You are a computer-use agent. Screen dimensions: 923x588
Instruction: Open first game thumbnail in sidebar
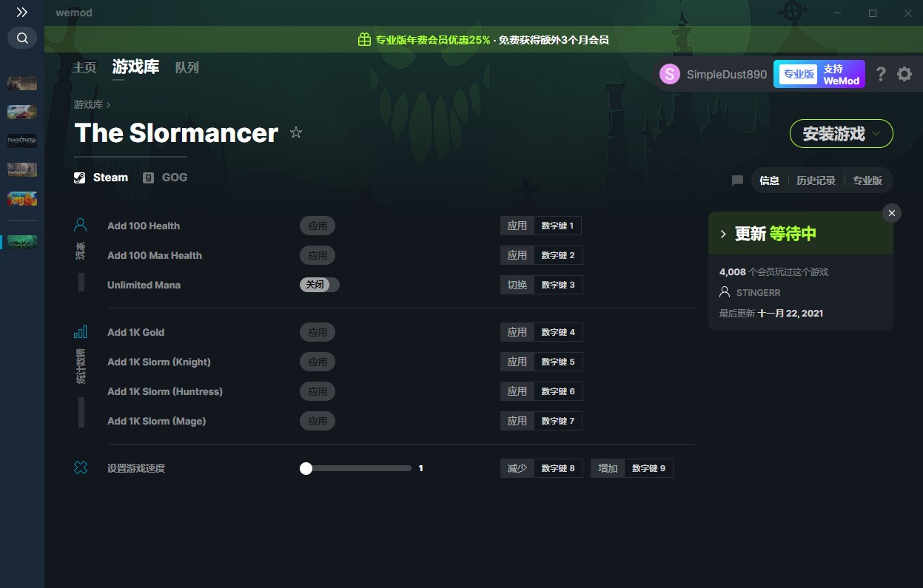pyautogui.click(x=22, y=83)
